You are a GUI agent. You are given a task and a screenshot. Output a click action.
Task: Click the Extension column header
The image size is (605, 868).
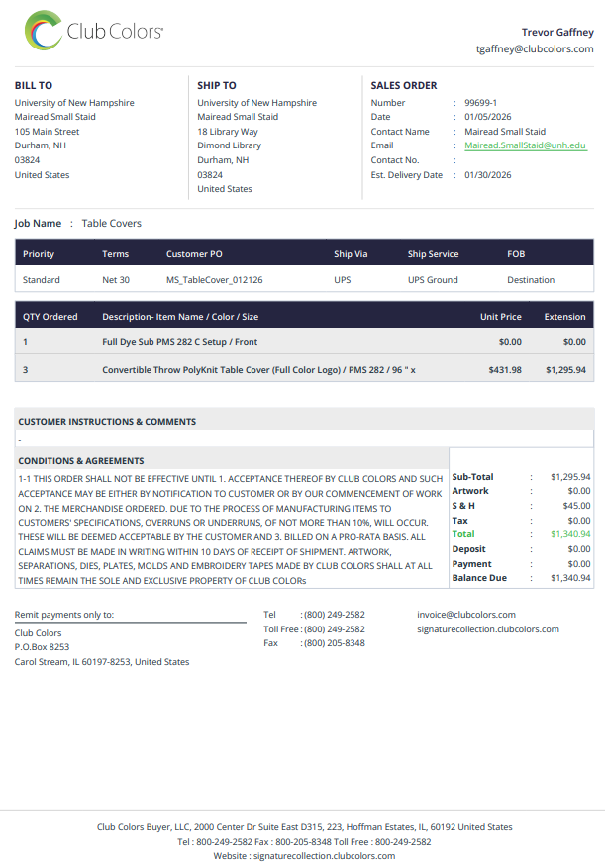pyautogui.click(x=564, y=317)
